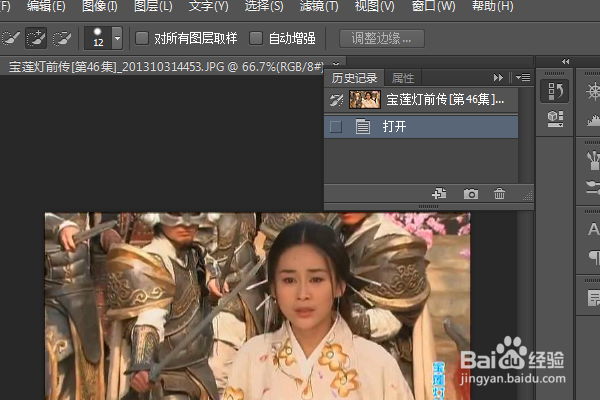The width and height of the screenshot is (600, 400).
Task: Delete current history state with trash icon
Action: click(499, 194)
